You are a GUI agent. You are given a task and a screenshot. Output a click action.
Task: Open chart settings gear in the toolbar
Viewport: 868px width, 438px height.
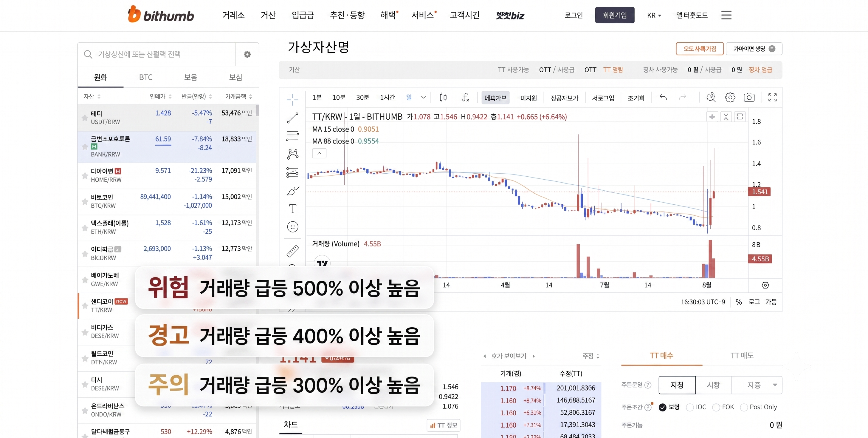click(730, 98)
